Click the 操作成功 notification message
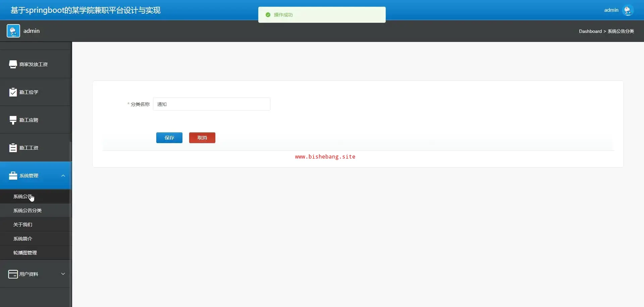644x307 pixels. click(x=283, y=15)
